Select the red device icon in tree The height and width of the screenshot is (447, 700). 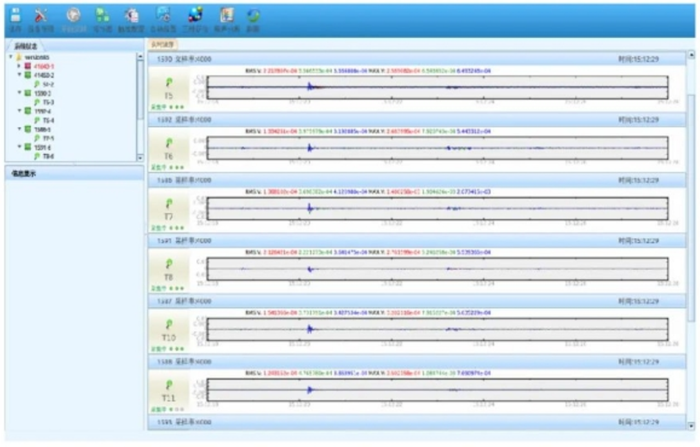coord(28,66)
